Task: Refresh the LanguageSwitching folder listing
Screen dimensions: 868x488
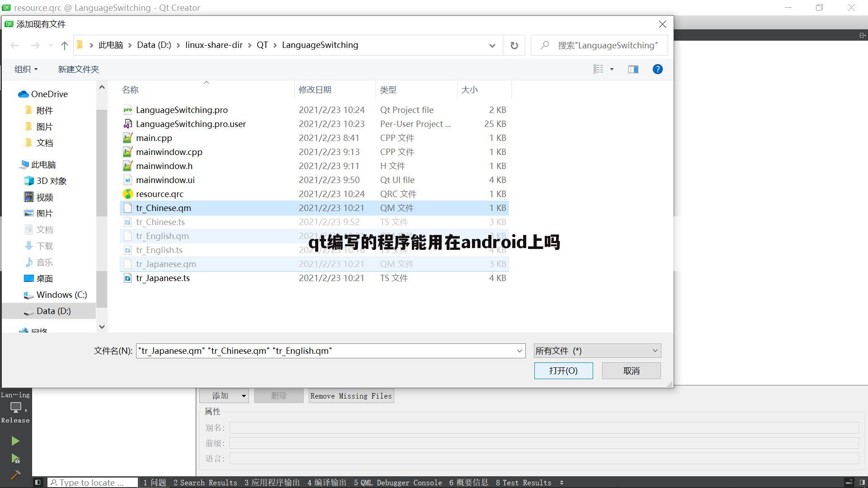Action: pyautogui.click(x=514, y=45)
